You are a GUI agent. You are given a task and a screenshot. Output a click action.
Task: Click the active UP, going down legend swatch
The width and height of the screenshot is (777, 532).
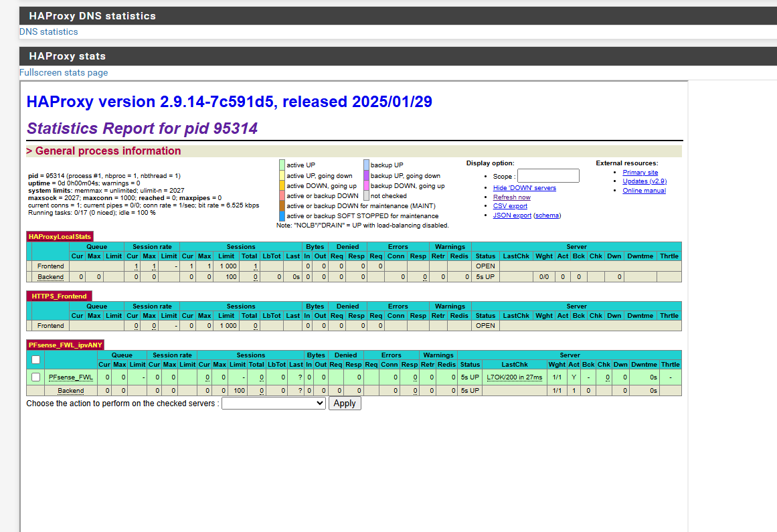(x=282, y=175)
